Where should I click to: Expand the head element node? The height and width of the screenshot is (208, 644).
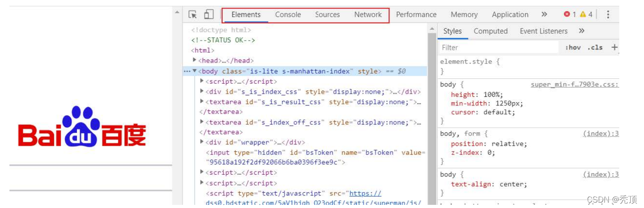tap(194, 60)
